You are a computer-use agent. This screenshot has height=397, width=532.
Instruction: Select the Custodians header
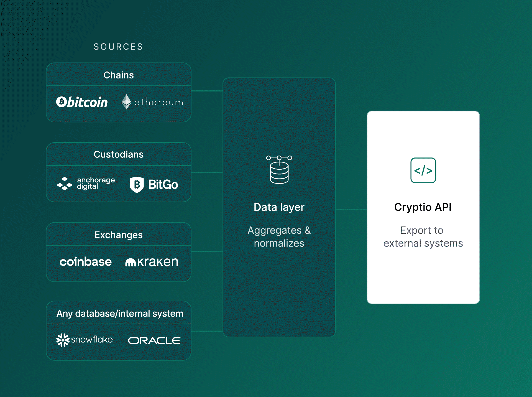[118, 154]
